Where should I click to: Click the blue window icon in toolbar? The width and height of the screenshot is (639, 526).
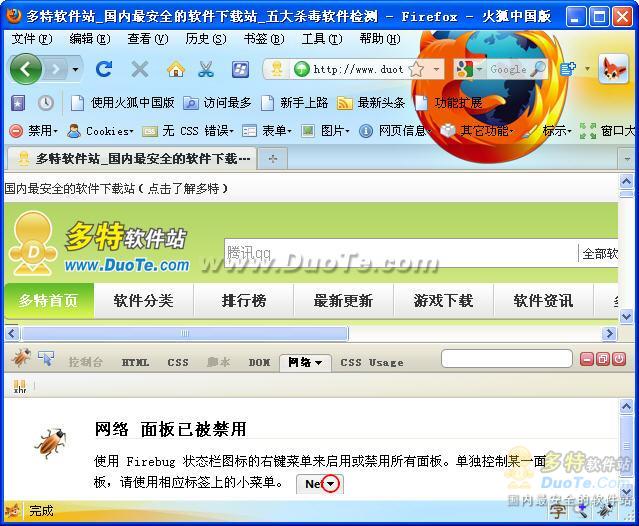(x=240, y=70)
